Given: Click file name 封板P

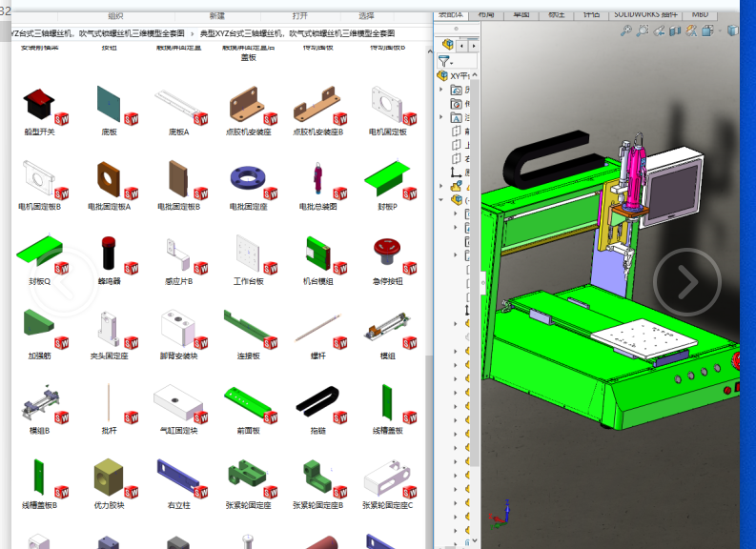Looking at the screenshot, I should point(388,207).
